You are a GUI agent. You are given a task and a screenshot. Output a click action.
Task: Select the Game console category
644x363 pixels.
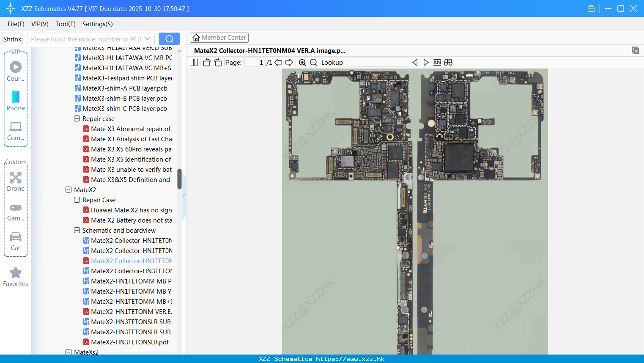[16, 212]
